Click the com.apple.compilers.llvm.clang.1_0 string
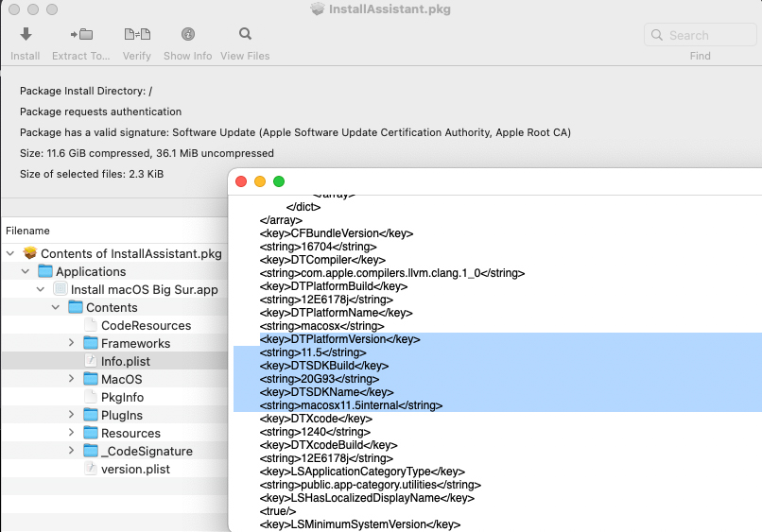762x532 pixels. pyautogui.click(x=392, y=272)
